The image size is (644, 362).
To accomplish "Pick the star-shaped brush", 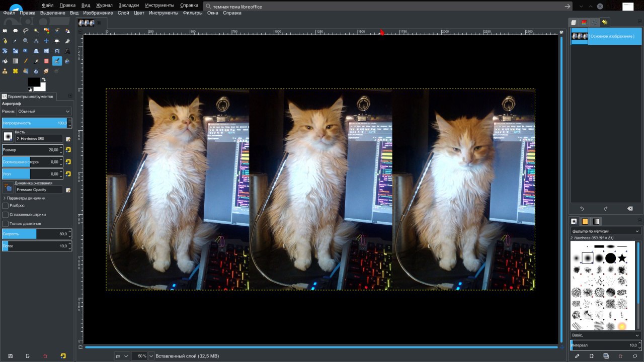I will (622, 258).
